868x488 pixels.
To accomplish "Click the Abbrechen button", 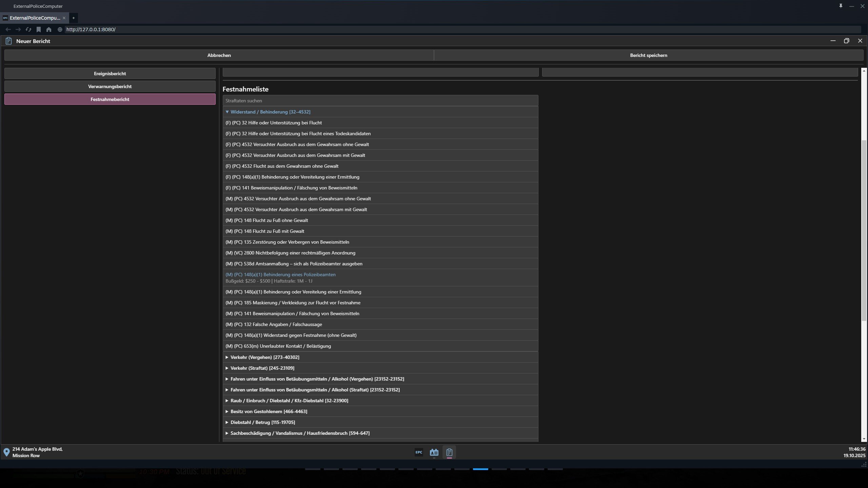I will coord(219,55).
